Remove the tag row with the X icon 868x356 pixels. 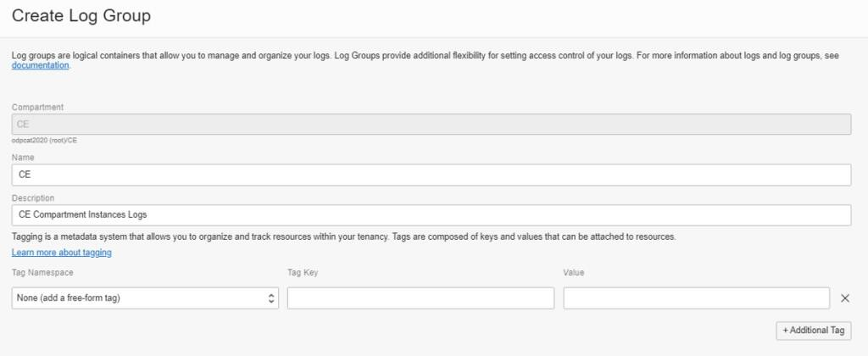pos(844,298)
